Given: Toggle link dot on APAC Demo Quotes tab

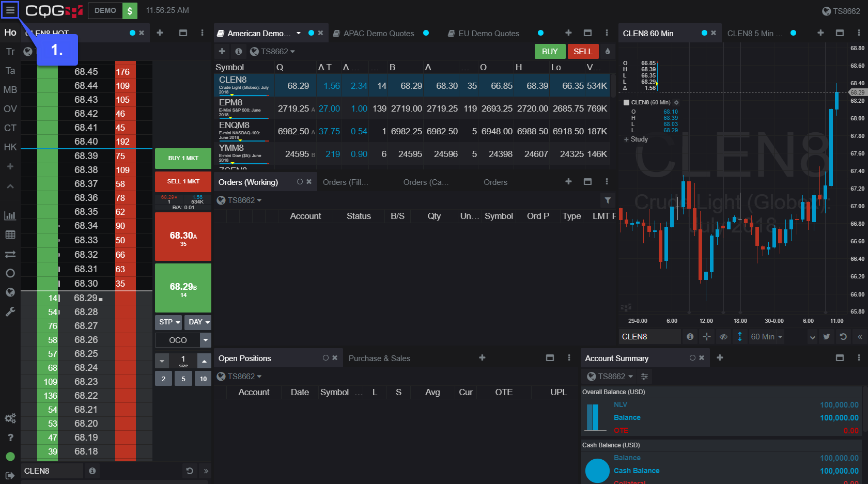Looking at the screenshot, I should [426, 33].
